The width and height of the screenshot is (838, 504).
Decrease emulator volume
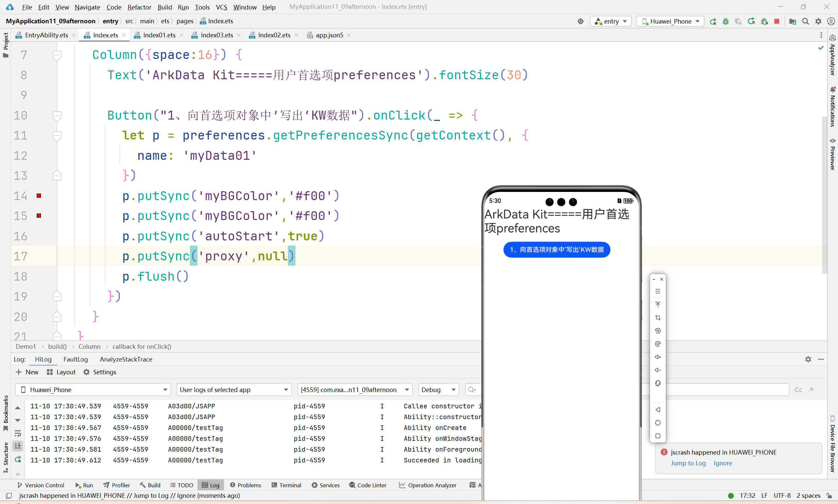click(x=658, y=370)
